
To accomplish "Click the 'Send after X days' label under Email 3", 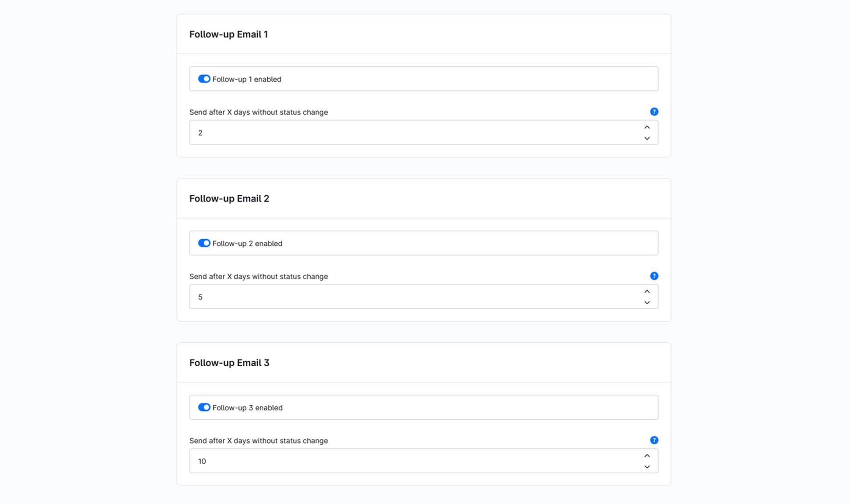I will tap(259, 441).
